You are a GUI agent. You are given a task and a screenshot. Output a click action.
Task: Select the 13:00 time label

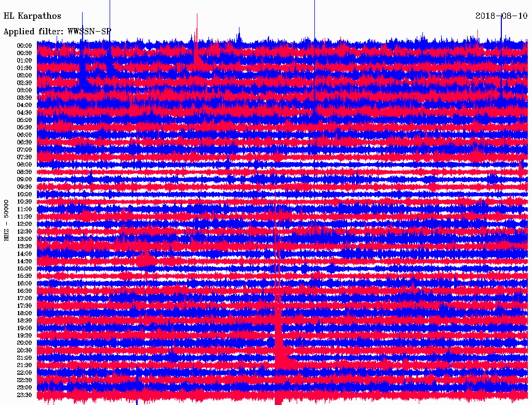click(24, 239)
